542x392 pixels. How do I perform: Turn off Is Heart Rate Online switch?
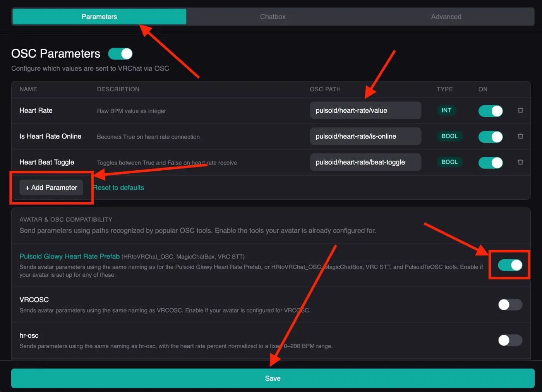[x=491, y=137]
